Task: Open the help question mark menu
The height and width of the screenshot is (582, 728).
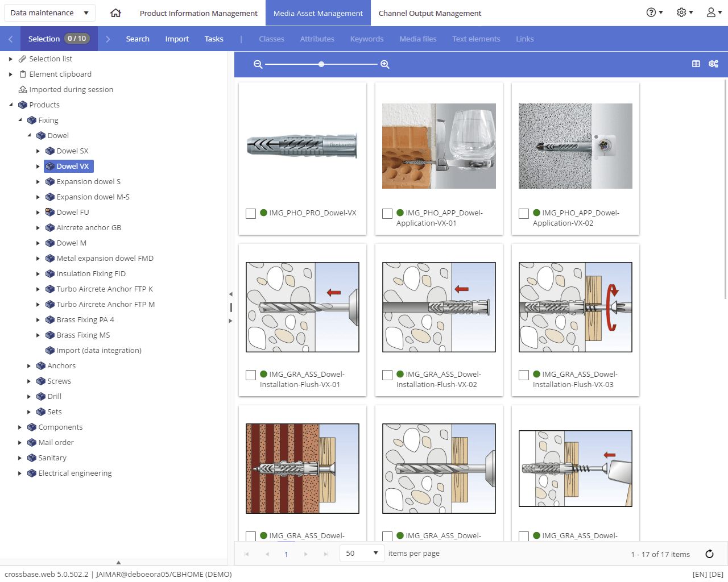Action: (655, 13)
